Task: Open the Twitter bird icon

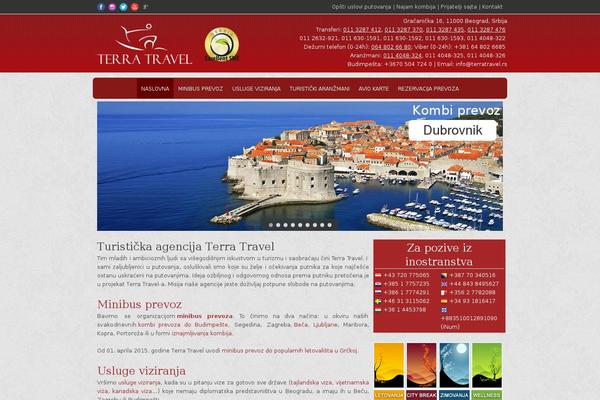Action: click(123, 7)
